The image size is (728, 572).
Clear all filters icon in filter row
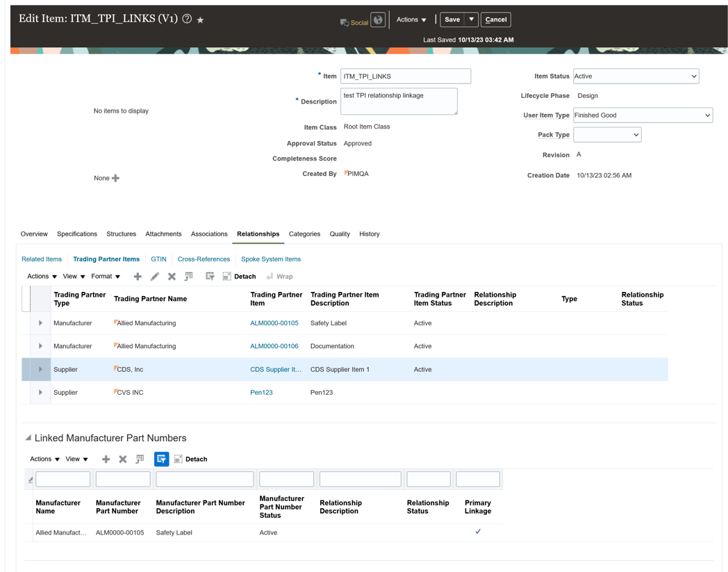tap(30, 480)
